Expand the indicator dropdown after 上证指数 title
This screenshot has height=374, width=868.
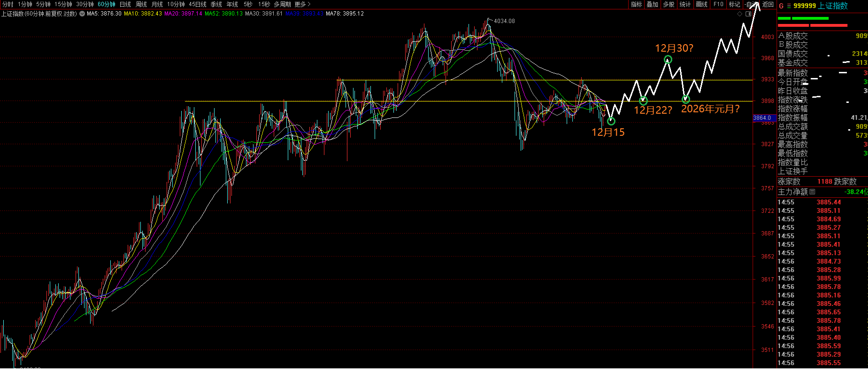(x=82, y=14)
